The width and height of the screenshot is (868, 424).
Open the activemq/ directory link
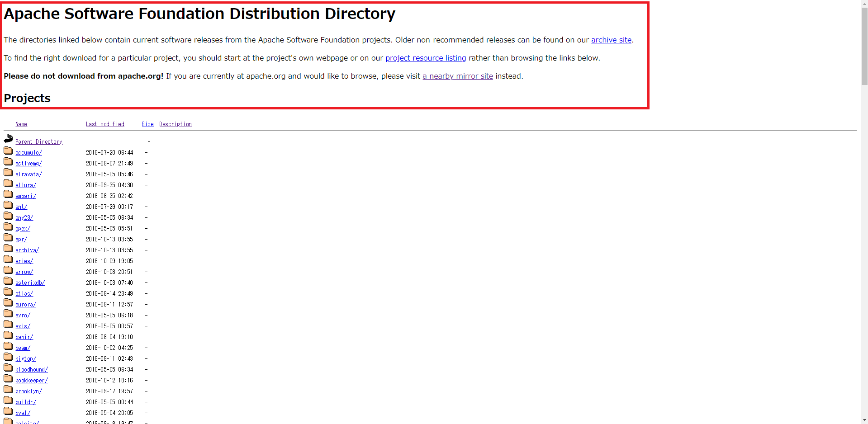pyautogui.click(x=28, y=164)
